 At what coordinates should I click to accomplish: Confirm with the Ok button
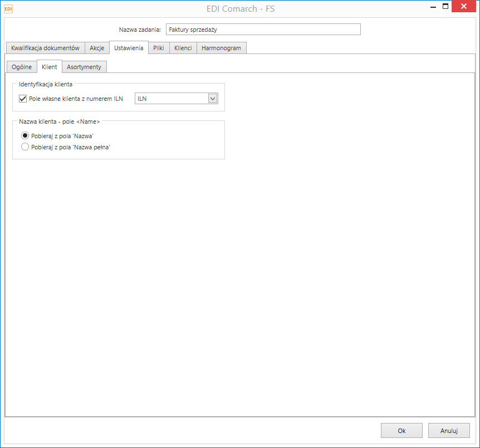point(401,431)
